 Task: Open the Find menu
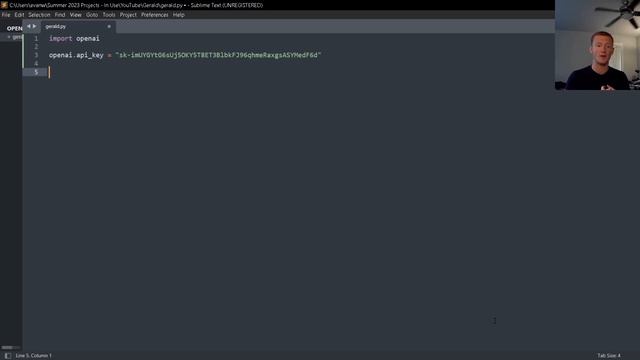tap(60, 15)
